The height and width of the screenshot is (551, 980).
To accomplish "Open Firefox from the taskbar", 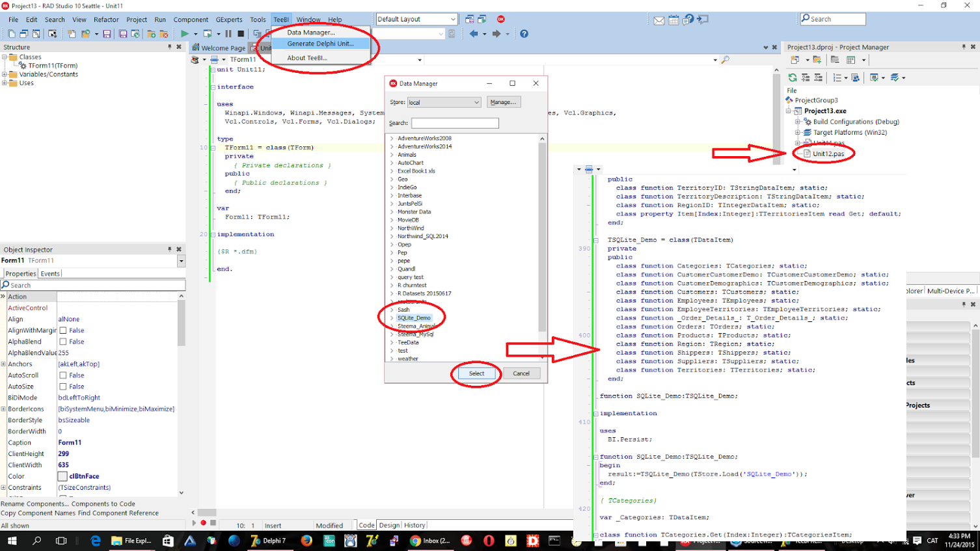I will point(306,541).
